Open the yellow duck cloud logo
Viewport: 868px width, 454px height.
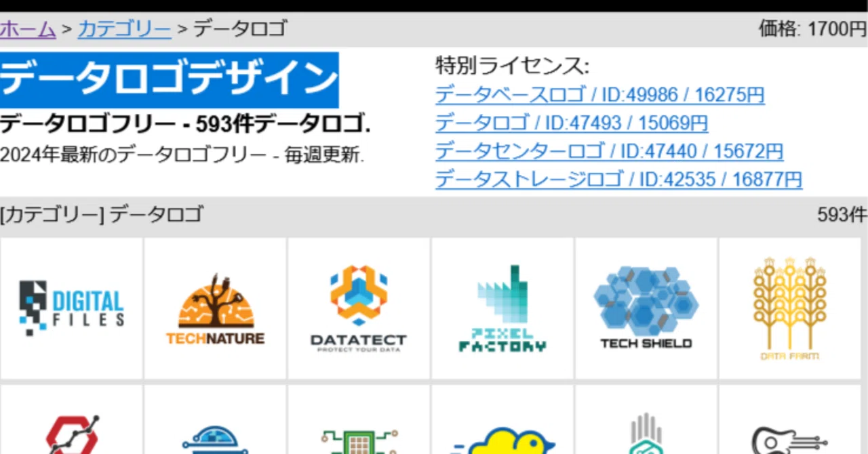[x=502, y=419]
